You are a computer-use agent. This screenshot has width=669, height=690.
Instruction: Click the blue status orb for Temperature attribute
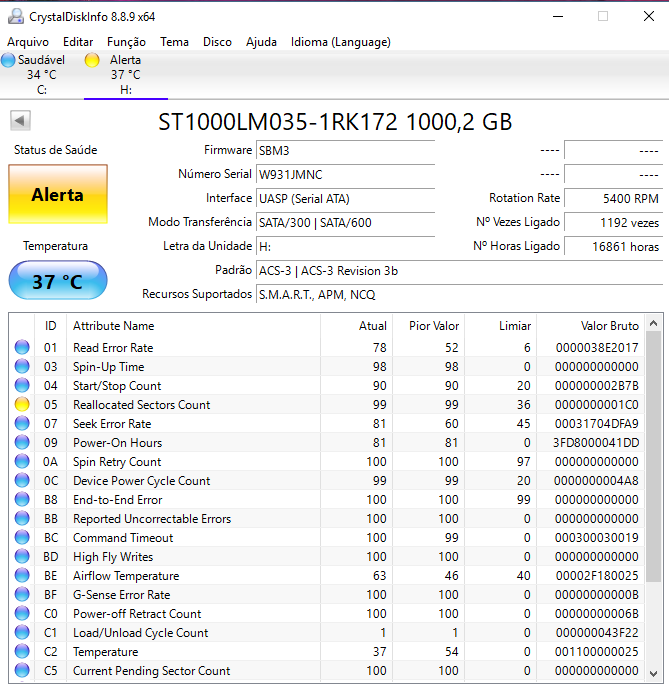point(22,651)
